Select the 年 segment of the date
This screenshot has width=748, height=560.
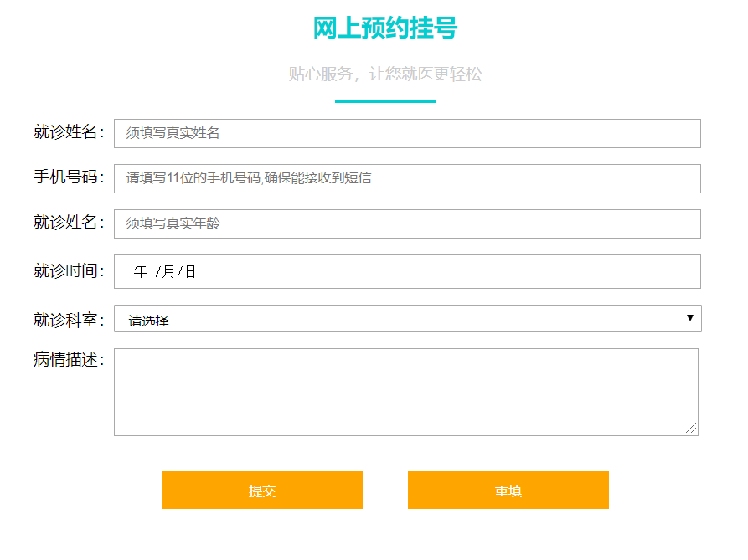tap(140, 271)
